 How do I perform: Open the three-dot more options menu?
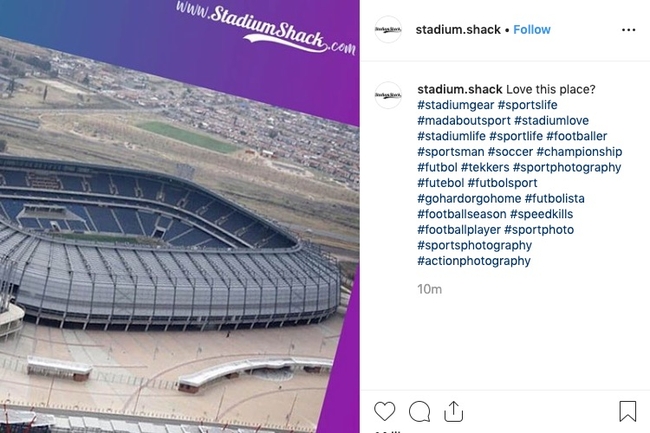[x=628, y=30]
